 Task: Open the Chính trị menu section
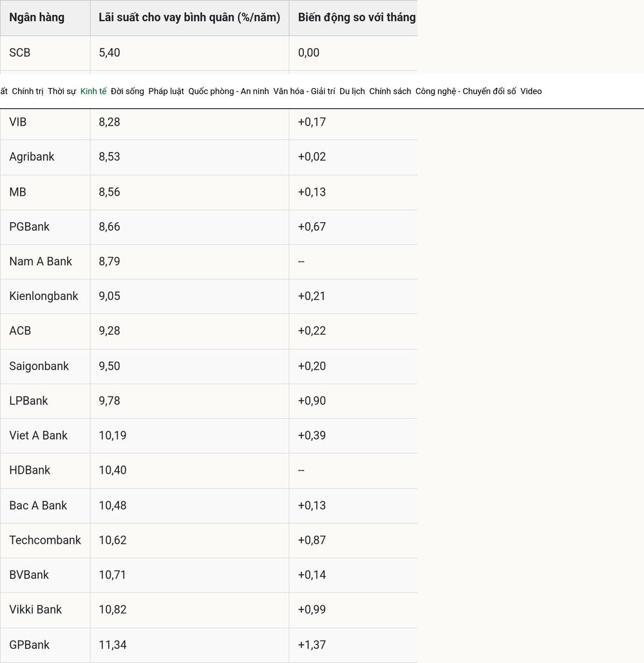pyautogui.click(x=28, y=91)
